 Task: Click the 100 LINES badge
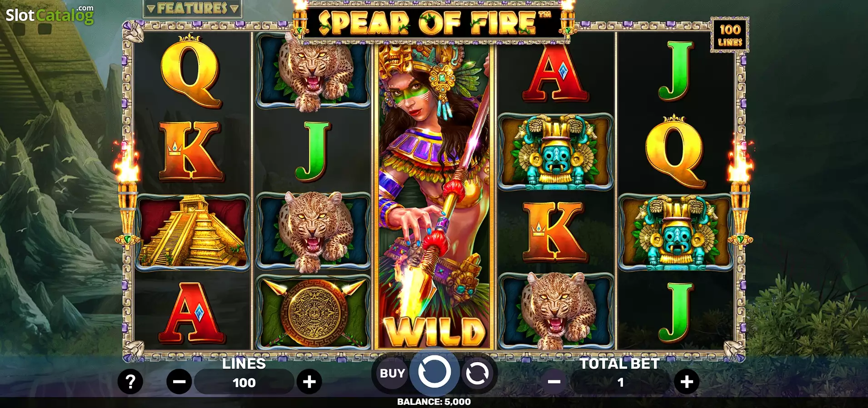[x=730, y=35]
